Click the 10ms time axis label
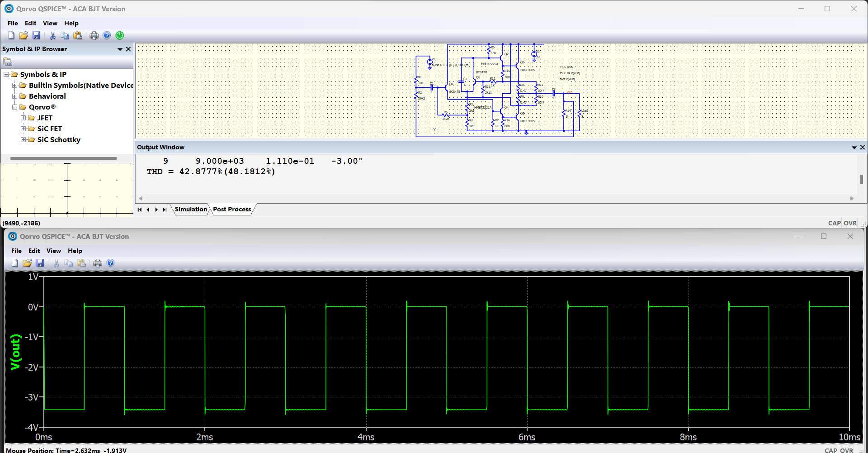 coord(849,437)
